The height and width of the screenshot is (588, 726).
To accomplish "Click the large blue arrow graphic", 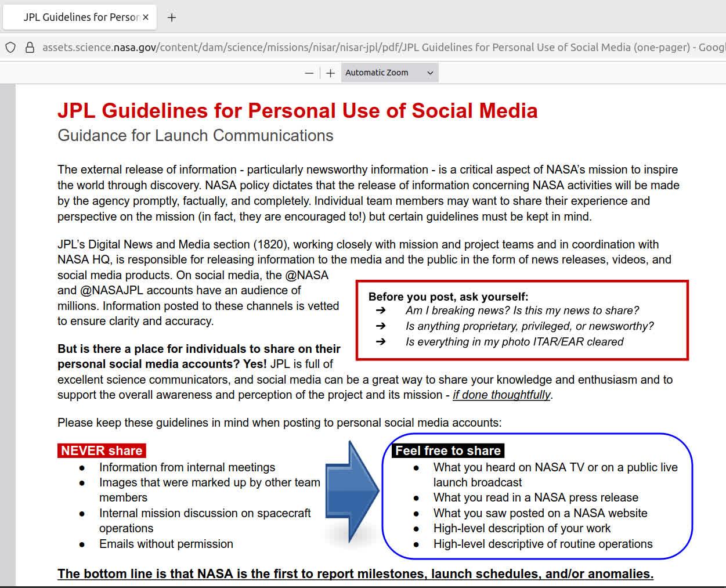I will point(351,492).
